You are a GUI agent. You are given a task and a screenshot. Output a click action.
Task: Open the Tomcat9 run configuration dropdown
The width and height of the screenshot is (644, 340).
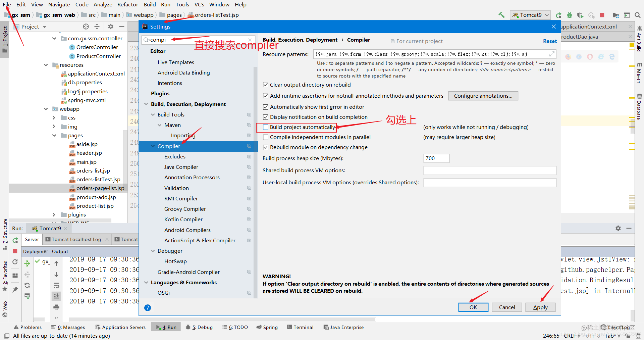530,15
